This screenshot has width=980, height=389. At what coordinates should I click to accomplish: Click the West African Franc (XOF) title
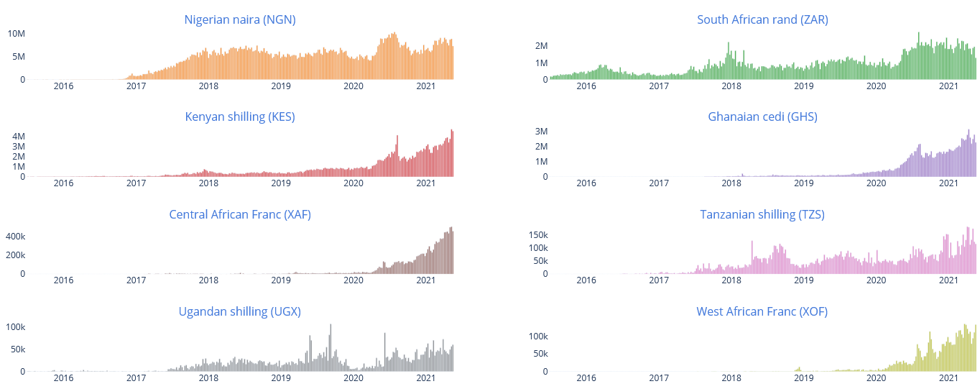pyautogui.click(x=762, y=311)
